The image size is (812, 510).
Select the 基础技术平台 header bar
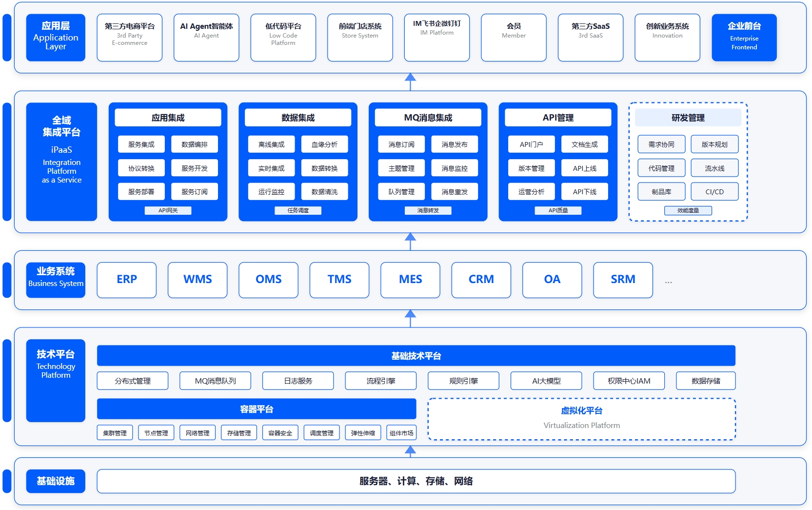pos(416,356)
